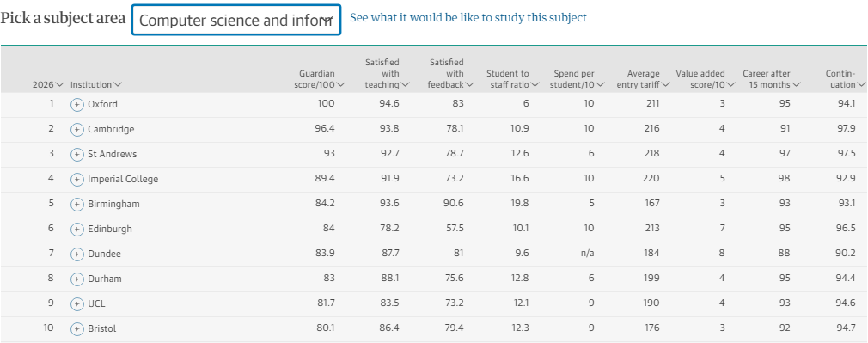Sort table by 2026 ranking header
Screen dimensions: 868x343
click(x=48, y=85)
